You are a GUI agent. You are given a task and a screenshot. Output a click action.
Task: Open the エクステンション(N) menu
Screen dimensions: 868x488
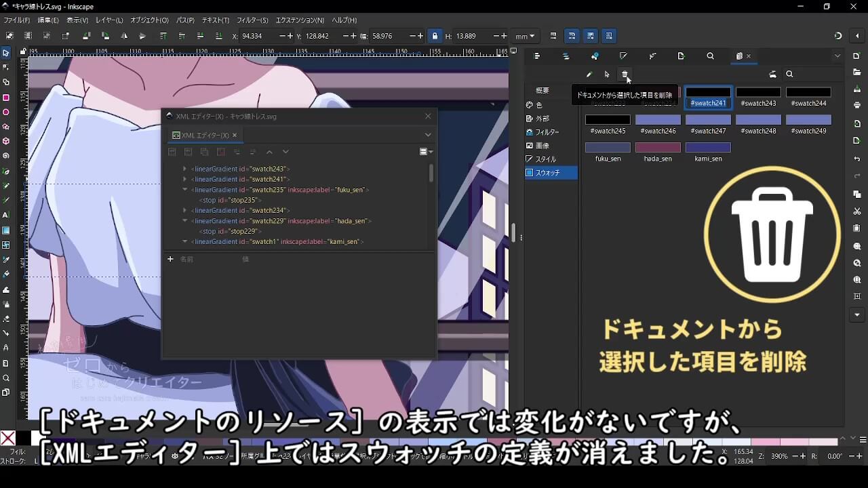tap(300, 20)
